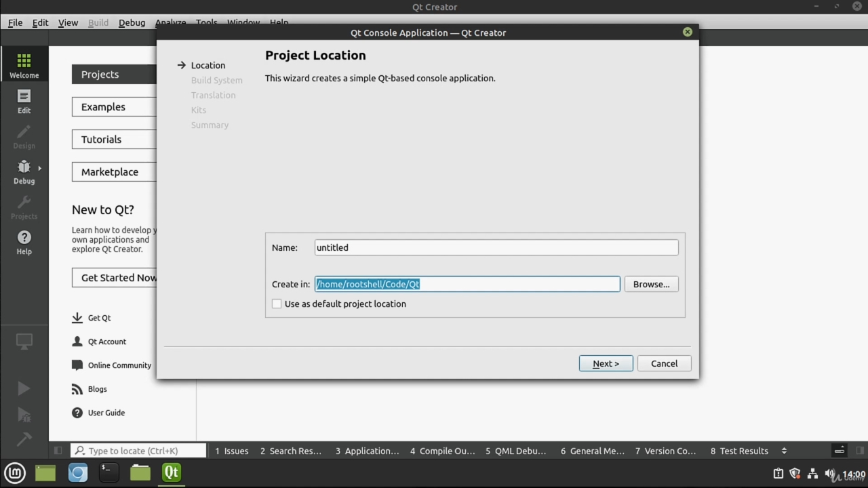Image resolution: width=868 pixels, height=488 pixels.
Task: Open the 1 Issues output pane
Action: tap(232, 451)
